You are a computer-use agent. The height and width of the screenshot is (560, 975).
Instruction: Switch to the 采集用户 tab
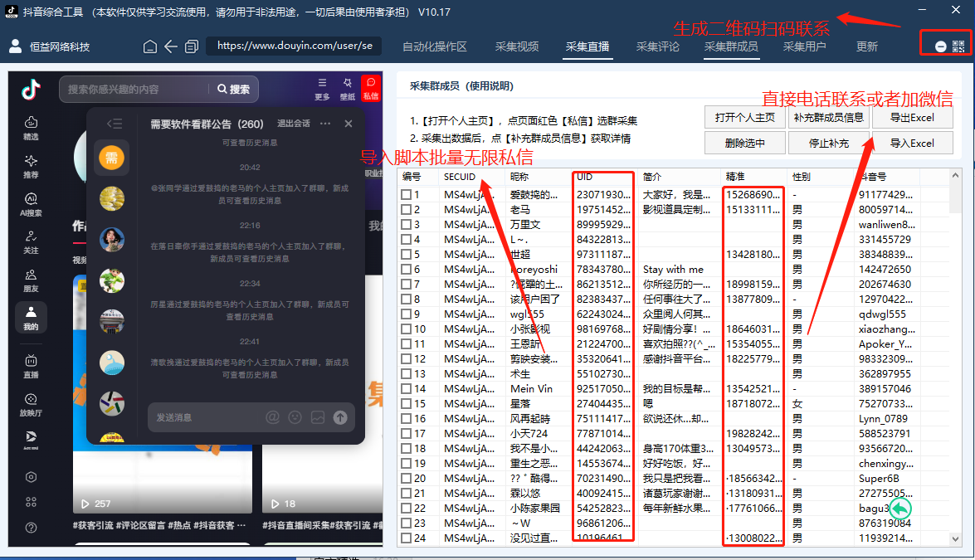click(x=803, y=47)
